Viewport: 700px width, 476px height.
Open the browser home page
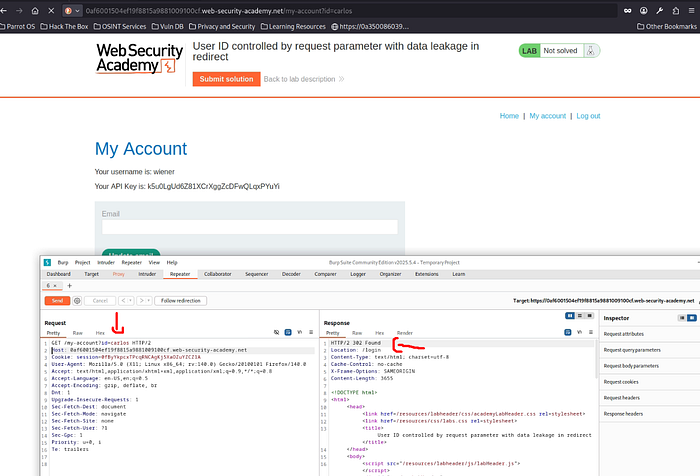(x=35, y=11)
